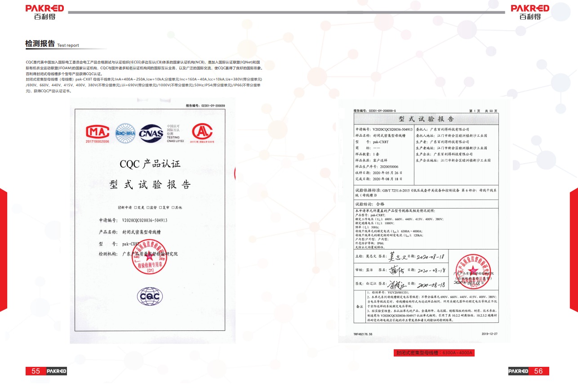Click the red round stamp on cover certificate

[149, 258]
